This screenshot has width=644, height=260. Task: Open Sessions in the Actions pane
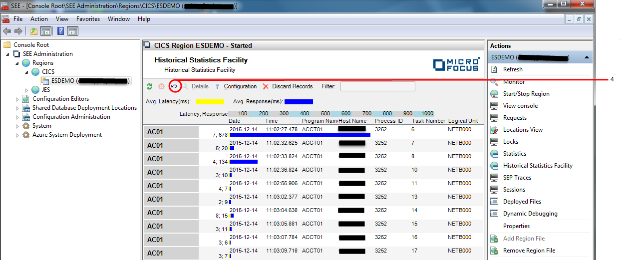(x=514, y=190)
